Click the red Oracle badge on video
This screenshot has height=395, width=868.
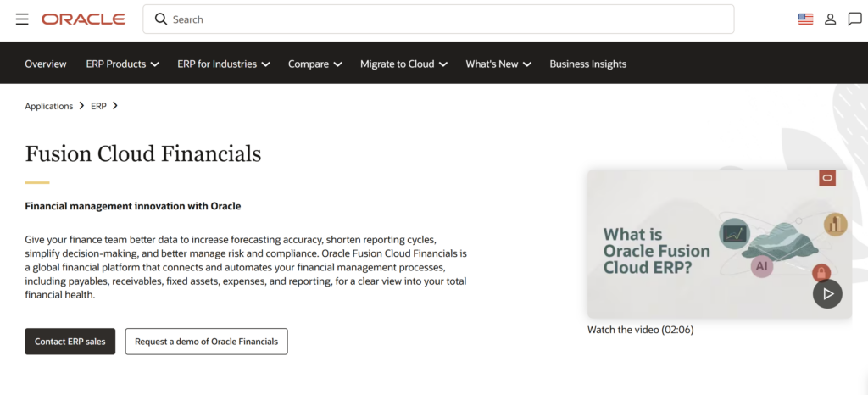(827, 178)
